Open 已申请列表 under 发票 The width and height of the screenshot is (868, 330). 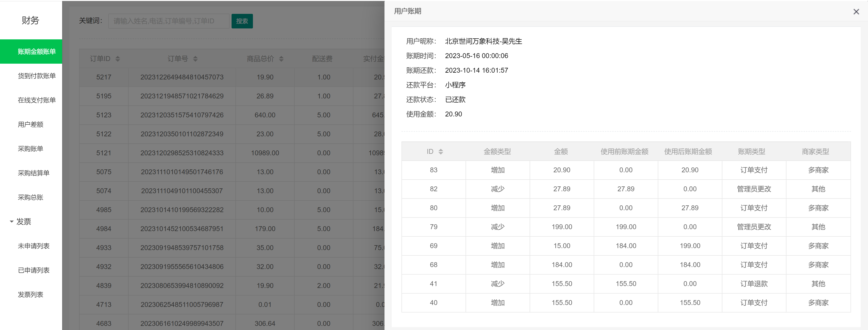pyautogui.click(x=33, y=270)
